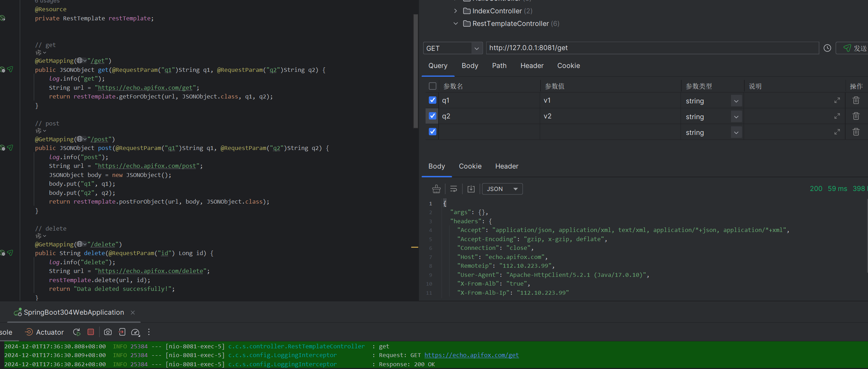This screenshot has width=868, height=369.
Task: Select the Query tab
Action: click(438, 66)
